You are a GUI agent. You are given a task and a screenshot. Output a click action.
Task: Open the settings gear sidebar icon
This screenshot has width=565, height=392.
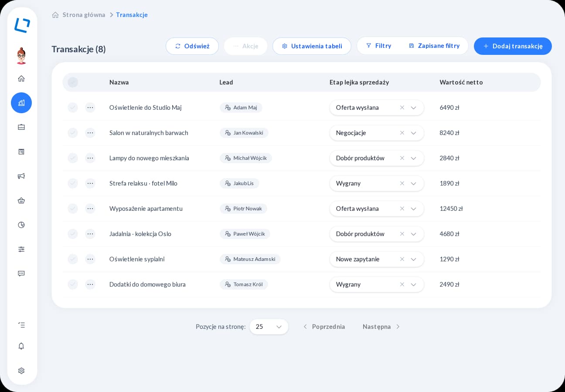click(21, 371)
